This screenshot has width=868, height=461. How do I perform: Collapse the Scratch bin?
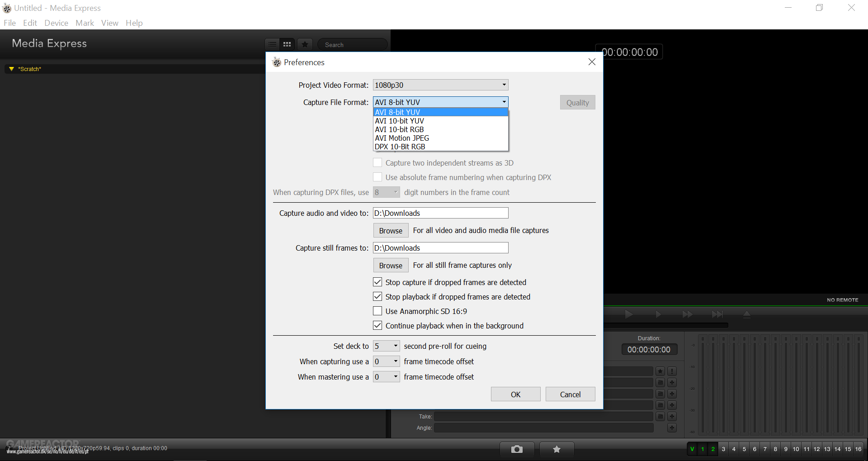12,69
